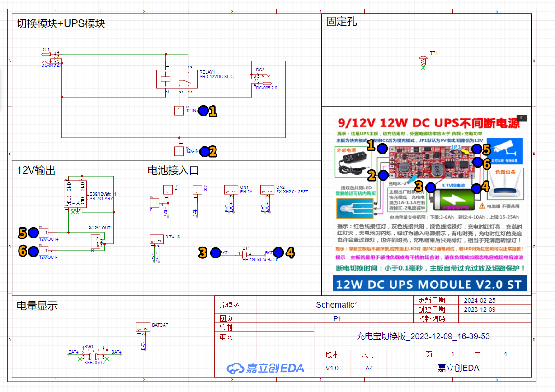This screenshot has height=392, width=555.
Task: Click the RELAY1 designator label
Action: [207, 72]
